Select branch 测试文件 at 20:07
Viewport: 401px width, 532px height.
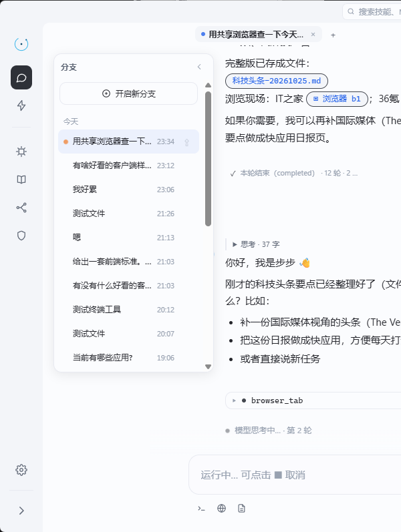tap(128, 334)
